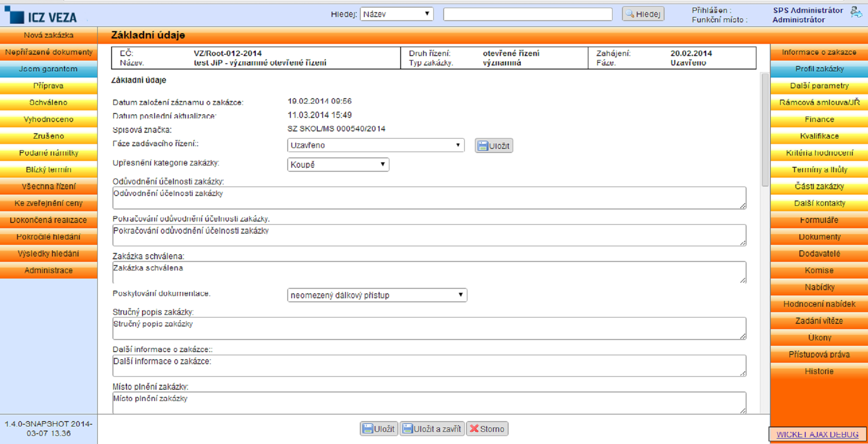The width and height of the screenshot is (868, 444).
Task: Open Komise section
Action: pyautogui.click(x=819, y=270)
